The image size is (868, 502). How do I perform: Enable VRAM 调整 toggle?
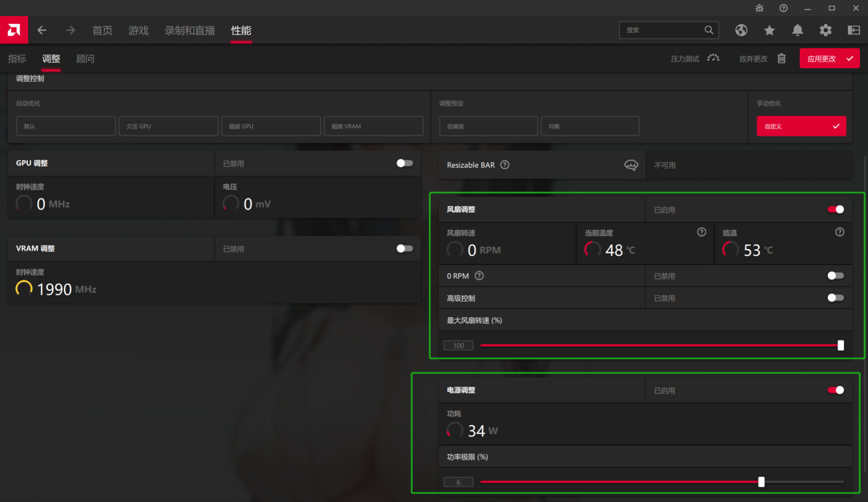[405, 249]
